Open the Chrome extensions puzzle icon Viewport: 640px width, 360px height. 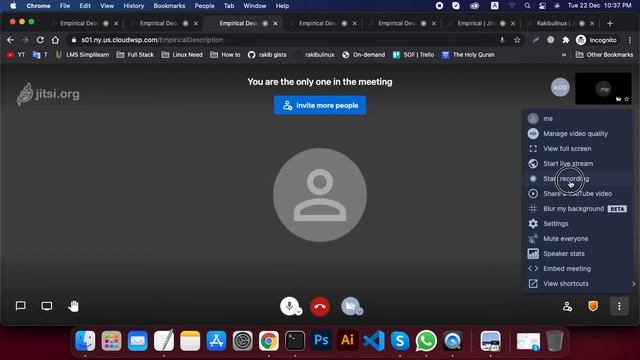click(566, 40)
